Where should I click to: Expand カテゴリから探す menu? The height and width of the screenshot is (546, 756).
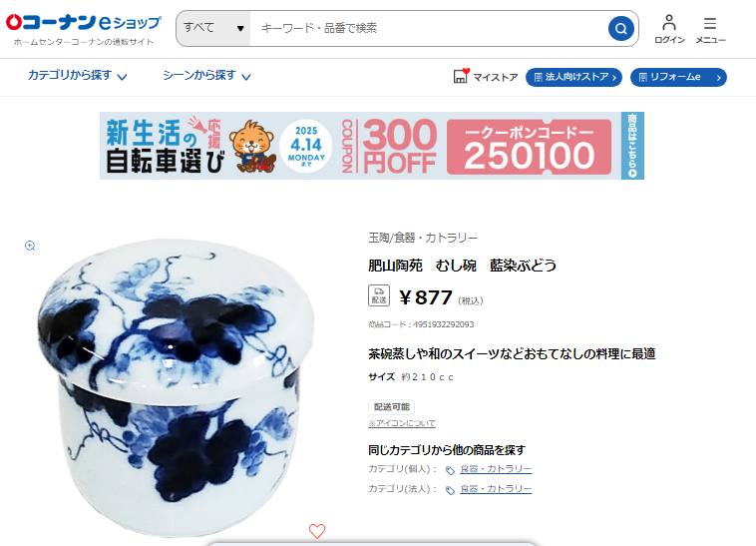click(x=77, y=76)
